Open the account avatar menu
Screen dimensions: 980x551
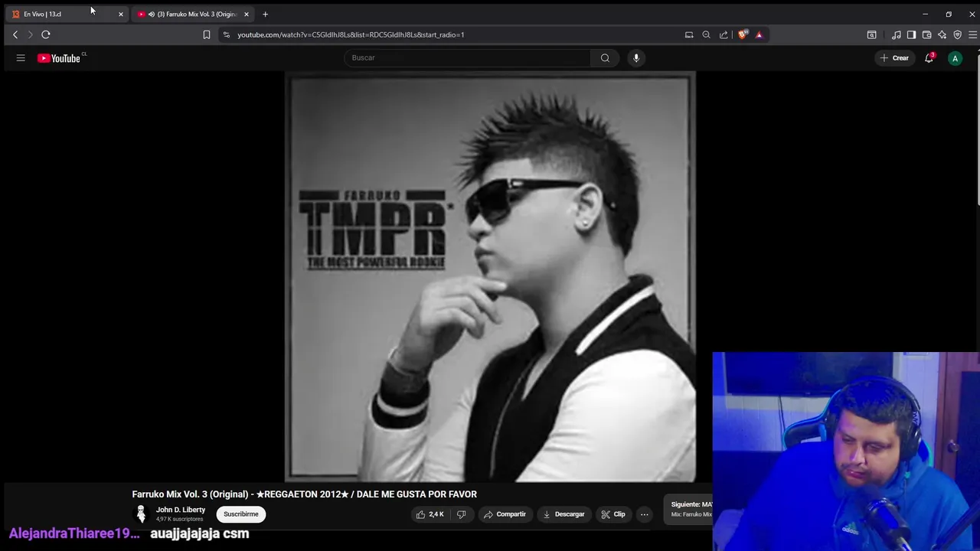click(955, 58)
